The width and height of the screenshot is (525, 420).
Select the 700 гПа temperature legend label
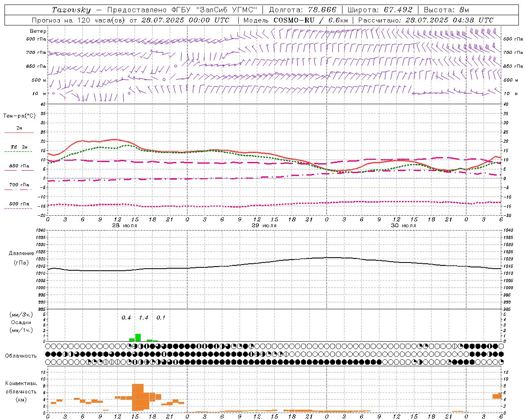tap(19, 185)
